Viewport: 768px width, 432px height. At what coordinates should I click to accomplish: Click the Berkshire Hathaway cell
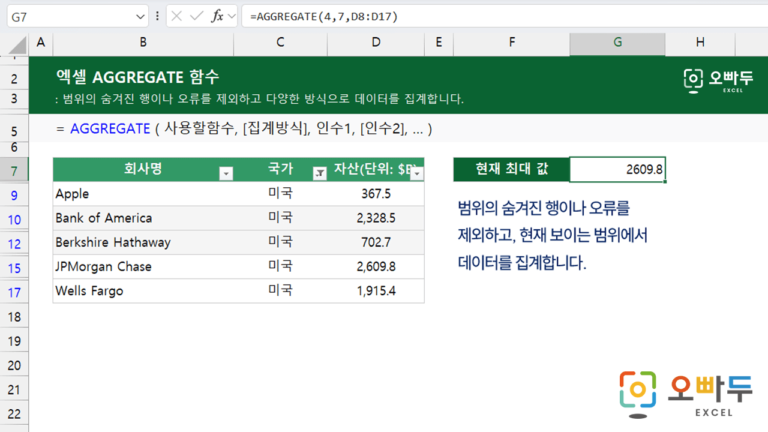coord(143,242)
